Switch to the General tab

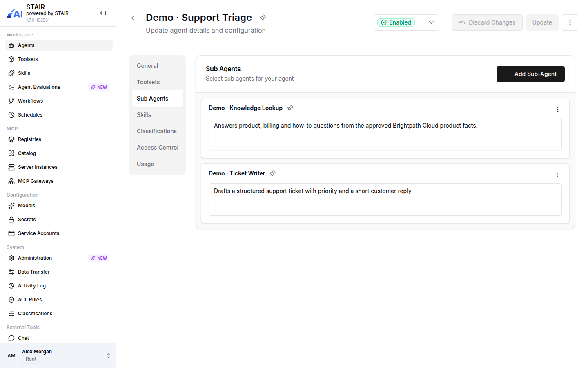point(158,66)
